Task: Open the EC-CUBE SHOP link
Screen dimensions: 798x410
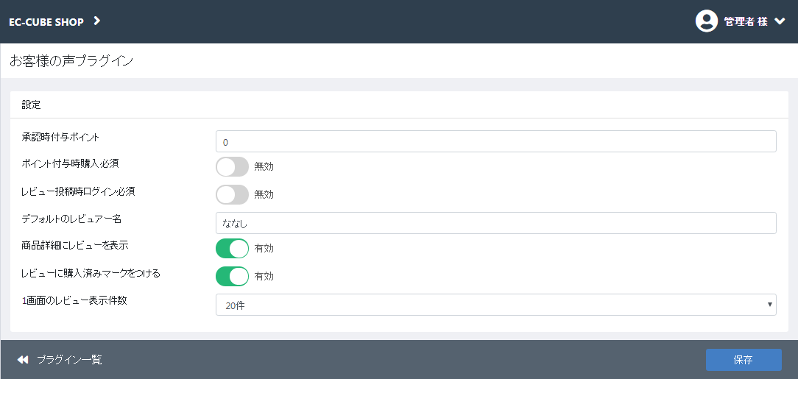Action: [x=46, y=22]
